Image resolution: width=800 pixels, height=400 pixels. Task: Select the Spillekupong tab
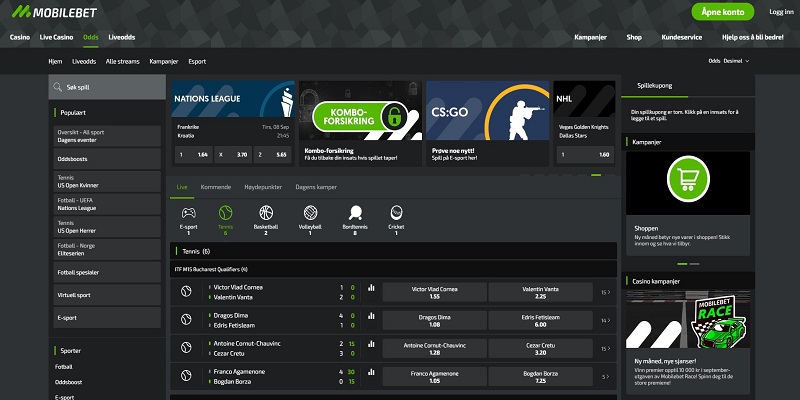coord(655,86)
